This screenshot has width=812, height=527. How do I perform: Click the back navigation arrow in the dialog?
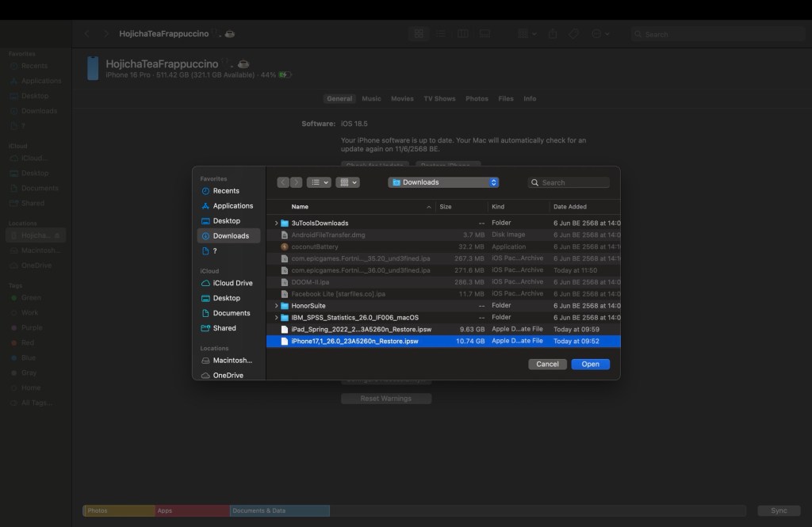283,182
